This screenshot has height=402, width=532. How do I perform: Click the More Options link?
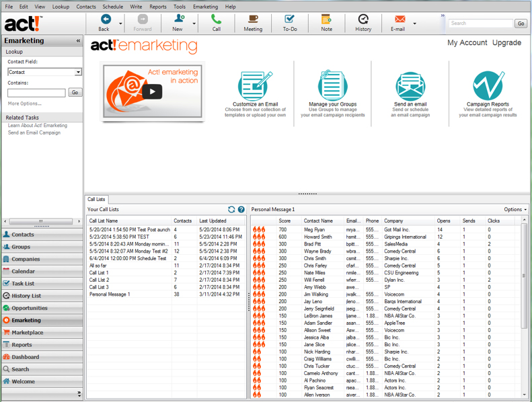(x=24, y=104)
